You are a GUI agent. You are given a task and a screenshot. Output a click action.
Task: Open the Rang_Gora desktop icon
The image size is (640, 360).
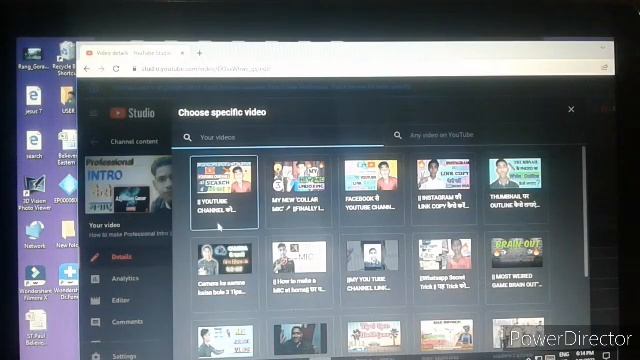tap(33, 58)
